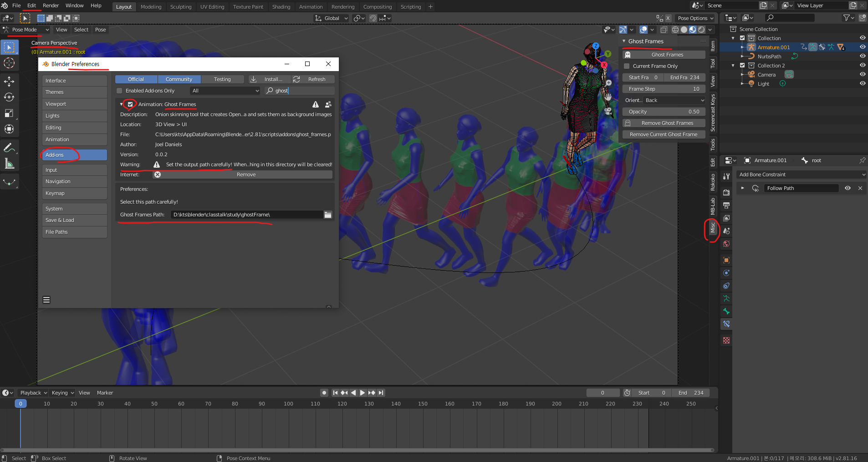
Task: Open the Add Bone Constraint dropdown
Action: pyautogui.click(x=802, y=175)
